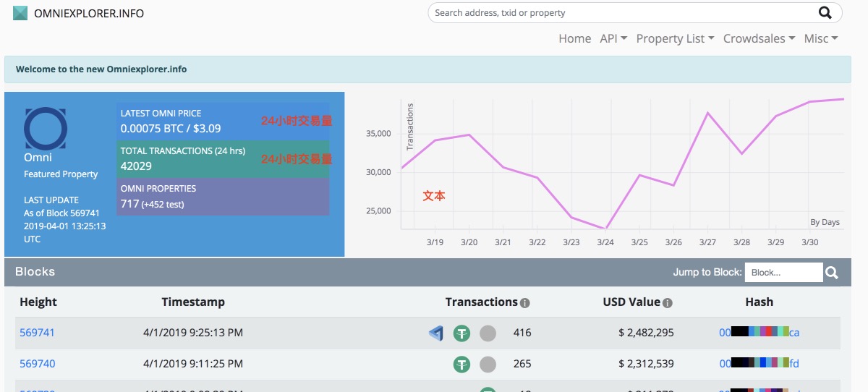Focus the Jump to Block input field
Image resolution: width=868 pixels, height=392 pixels.
point(783,273)
